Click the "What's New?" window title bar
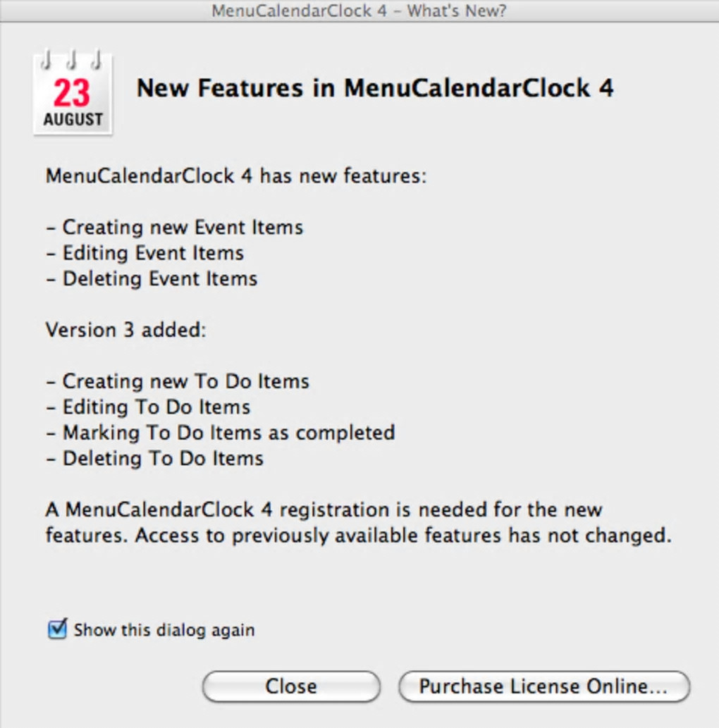Viewport: 719px width, 728px height. coord(359,11)
